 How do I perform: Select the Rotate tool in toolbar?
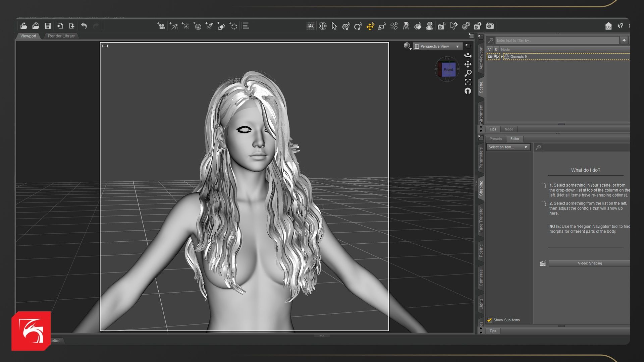tap(358, 26)
